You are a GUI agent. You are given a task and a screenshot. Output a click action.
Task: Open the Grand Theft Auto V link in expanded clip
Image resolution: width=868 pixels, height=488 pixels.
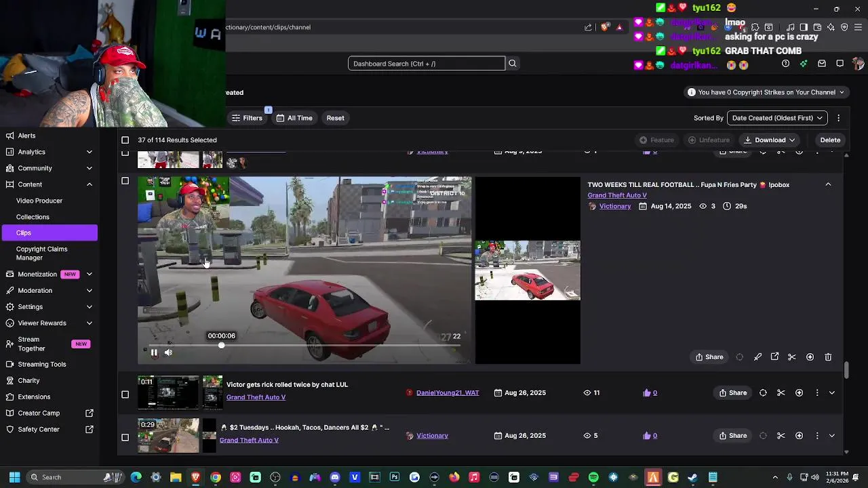[617, 195]
